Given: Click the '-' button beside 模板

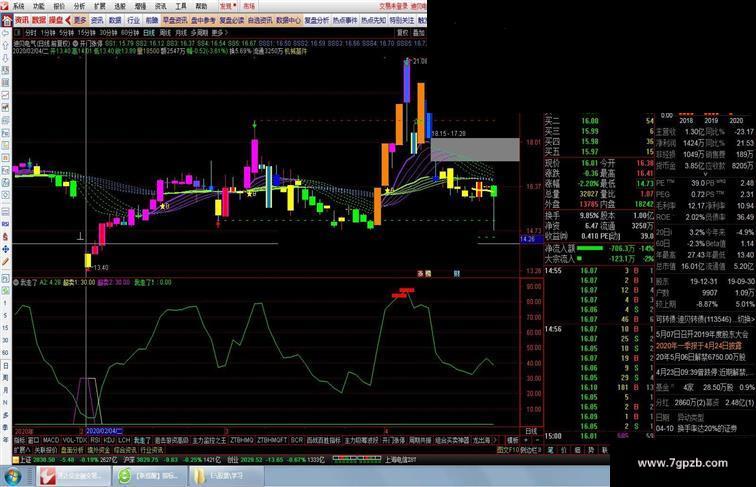Looking at the screenshot, I should click(537, 440).
